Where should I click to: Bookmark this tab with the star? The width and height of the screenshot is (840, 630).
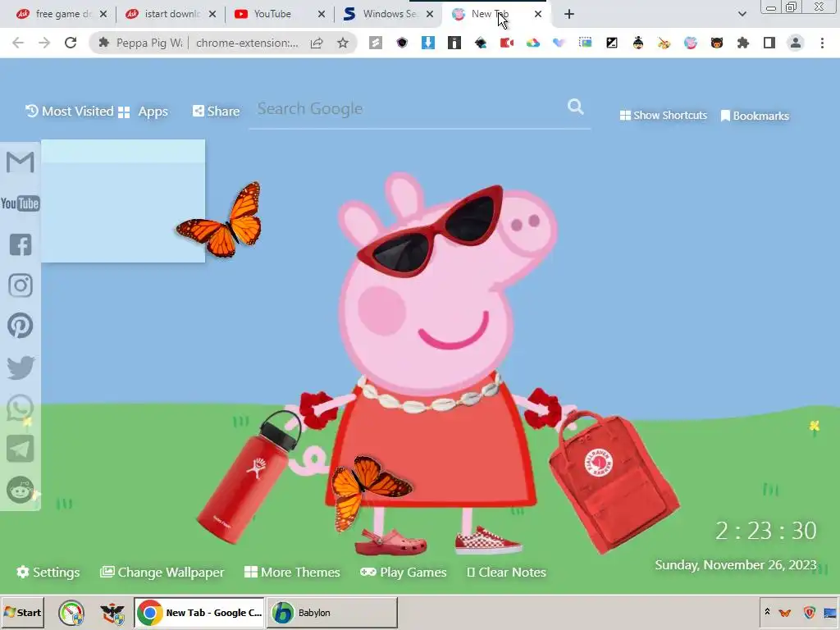[x=343, y=43]
